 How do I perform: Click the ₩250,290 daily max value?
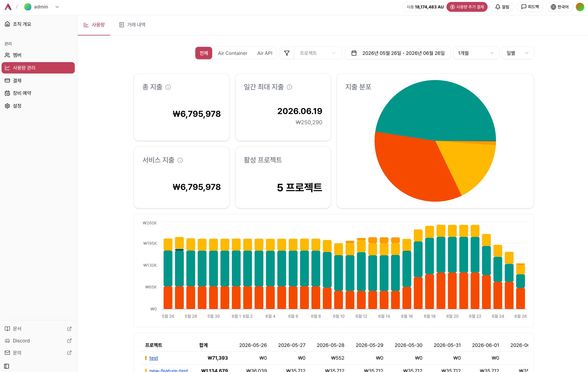click(x=309, y=122)
